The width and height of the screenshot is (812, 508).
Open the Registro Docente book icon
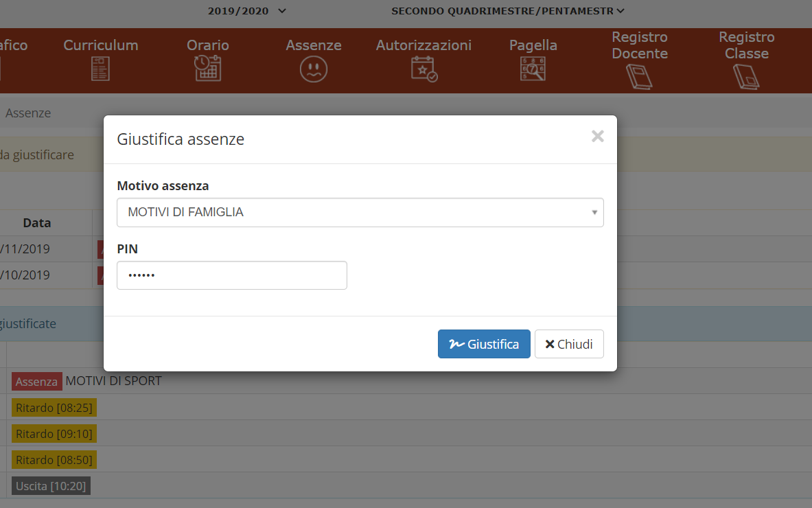(639, 76)
